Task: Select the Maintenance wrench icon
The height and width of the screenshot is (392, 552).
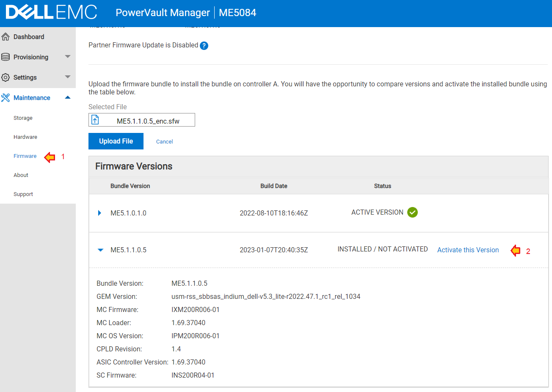Action: pyautogui.click(x=6, y=97)
